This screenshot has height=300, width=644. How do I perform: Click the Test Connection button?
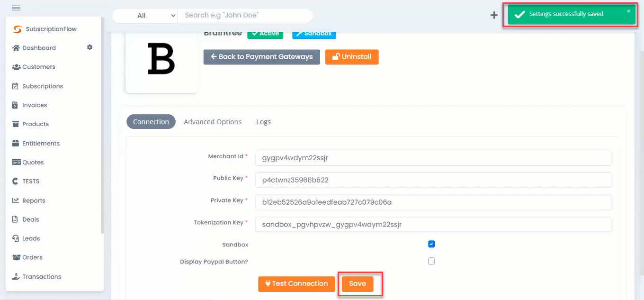coord(296,284)
